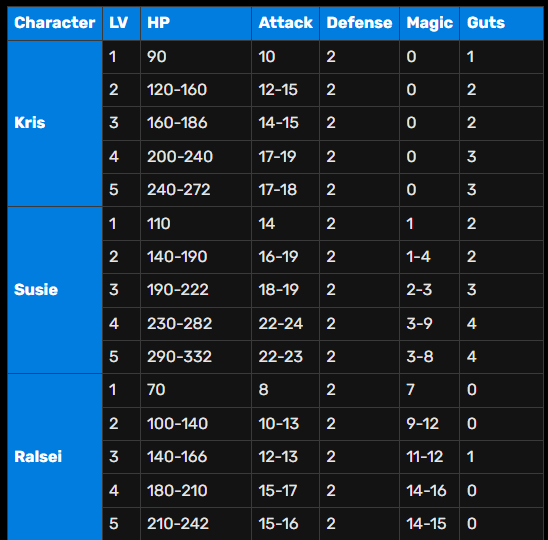This screenshot has width=548, height=540.
Task: Click the Kris character cell
Action: tap(55, 123)
